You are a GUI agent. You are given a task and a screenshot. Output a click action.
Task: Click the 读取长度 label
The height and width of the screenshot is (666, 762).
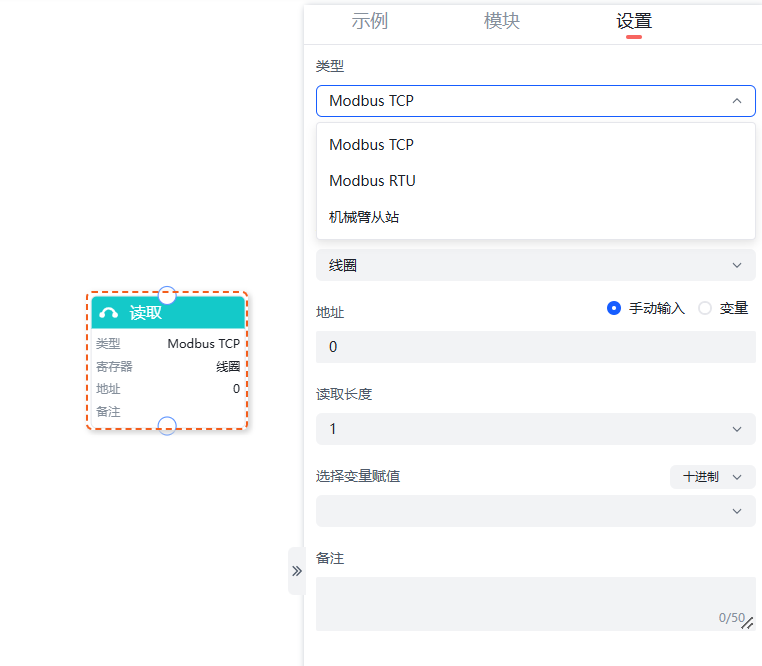(x=344, y=394)
